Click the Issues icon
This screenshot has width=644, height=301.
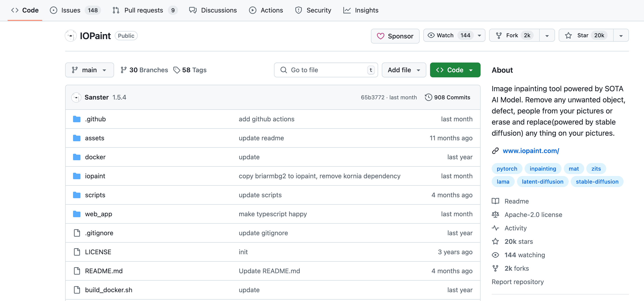click(x=54, y=10)
